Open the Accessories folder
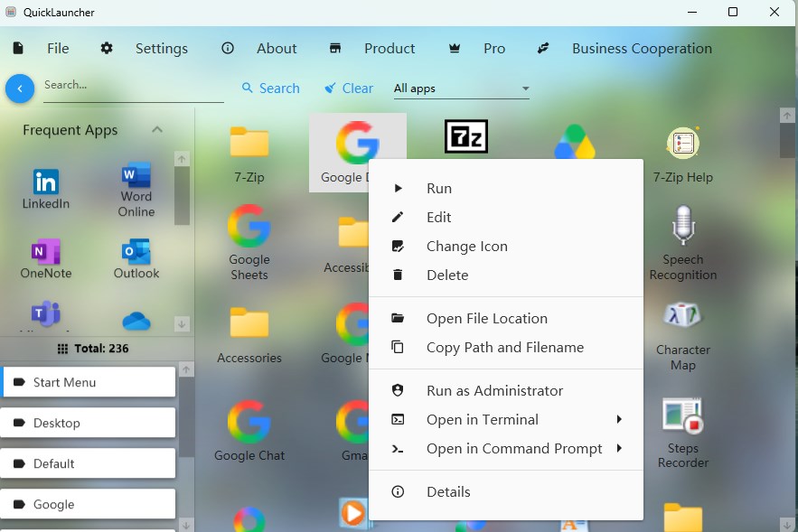This screenshot has height=532, width=798. click(x=249, y=336)
